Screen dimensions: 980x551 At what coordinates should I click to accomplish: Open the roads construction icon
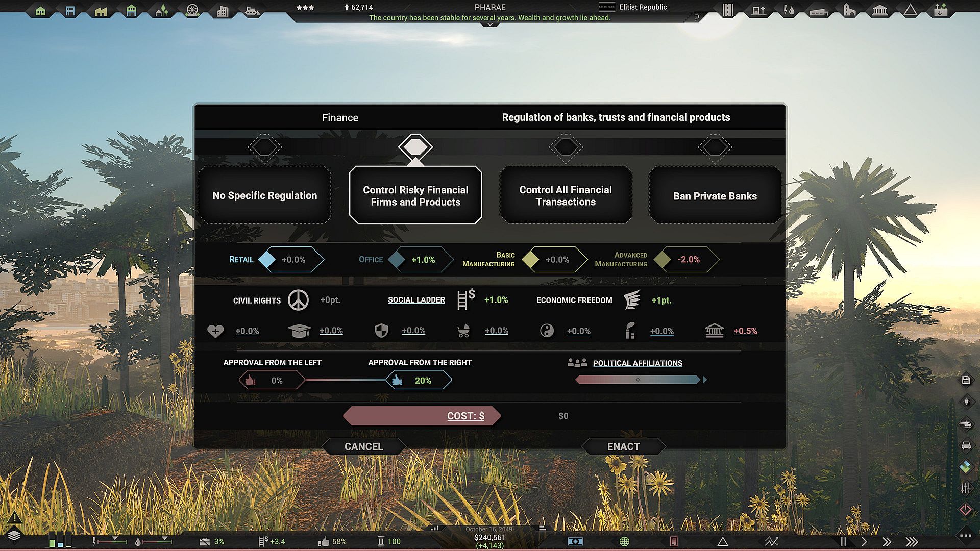[x=728, y=10]
